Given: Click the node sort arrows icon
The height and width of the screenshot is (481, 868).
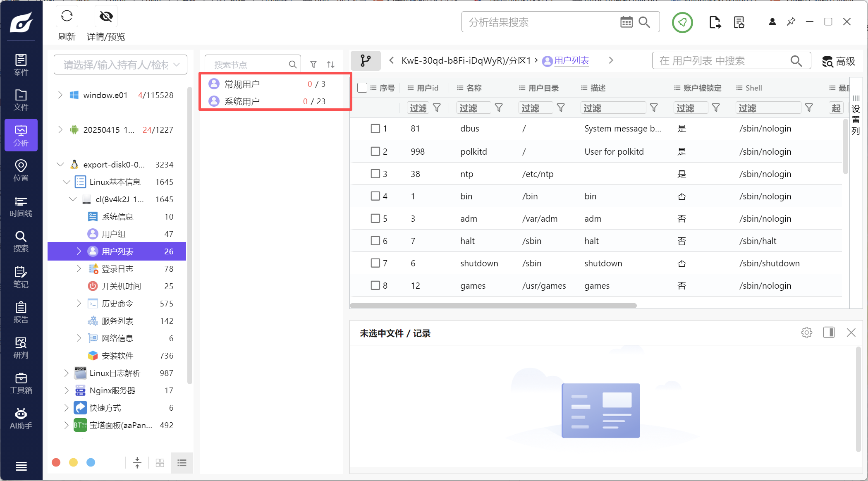Looking at the screenshot, I should click(331, 65).
